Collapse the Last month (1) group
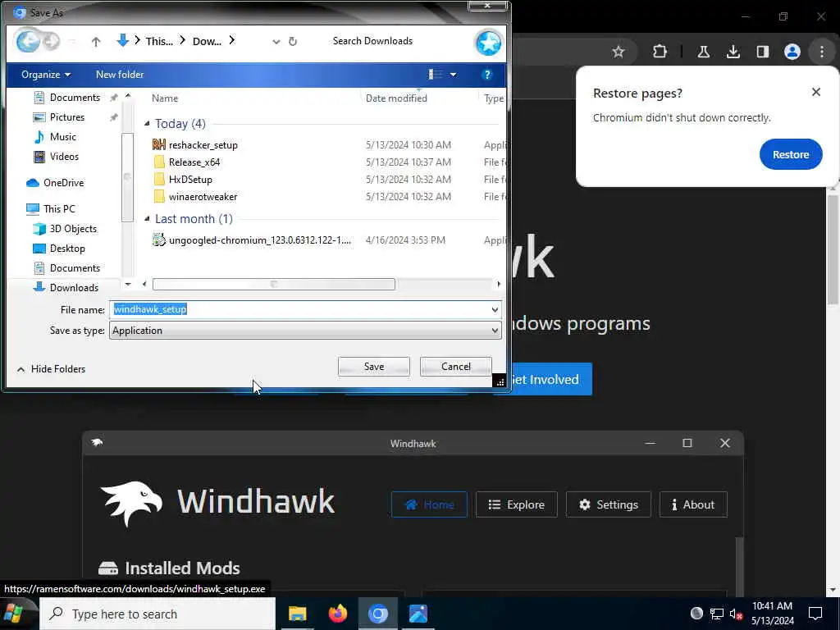Screen dimensions: 840x630 (147, 218)
